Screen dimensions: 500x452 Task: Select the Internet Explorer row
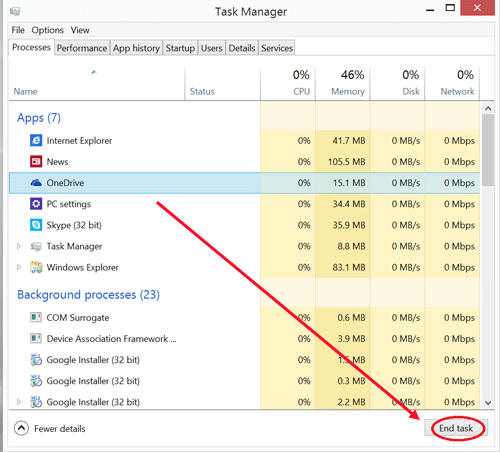point(244,141)
